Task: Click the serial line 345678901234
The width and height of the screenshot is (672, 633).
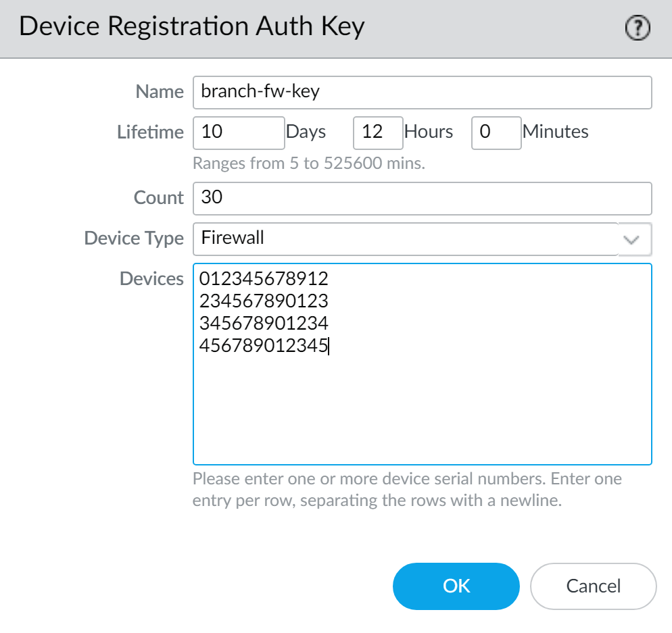Action: 264,324
